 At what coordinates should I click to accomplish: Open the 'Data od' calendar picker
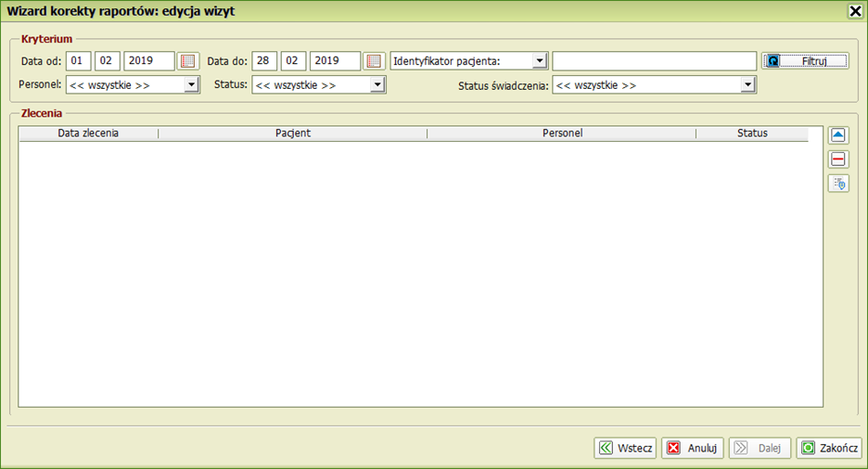point(188,61)
